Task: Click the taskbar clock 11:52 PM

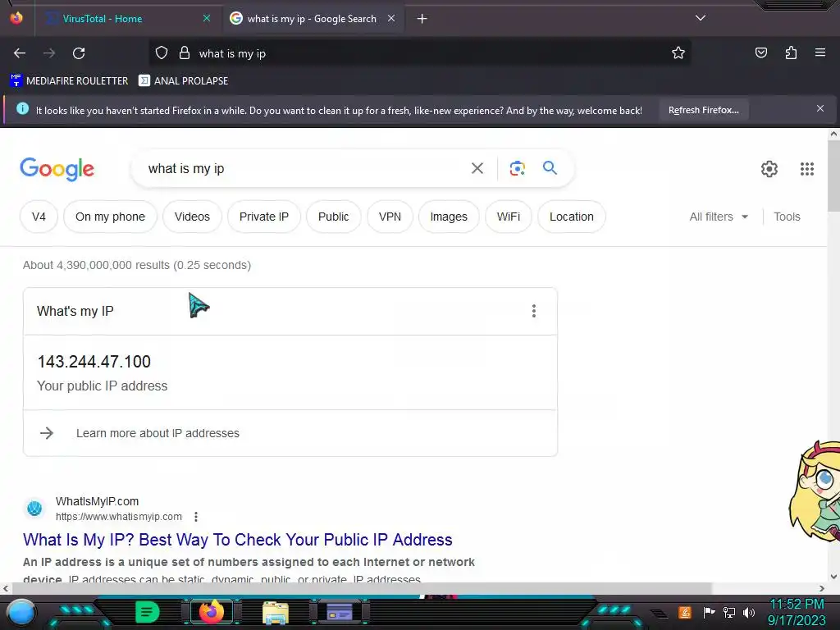Action: point(797,605)
